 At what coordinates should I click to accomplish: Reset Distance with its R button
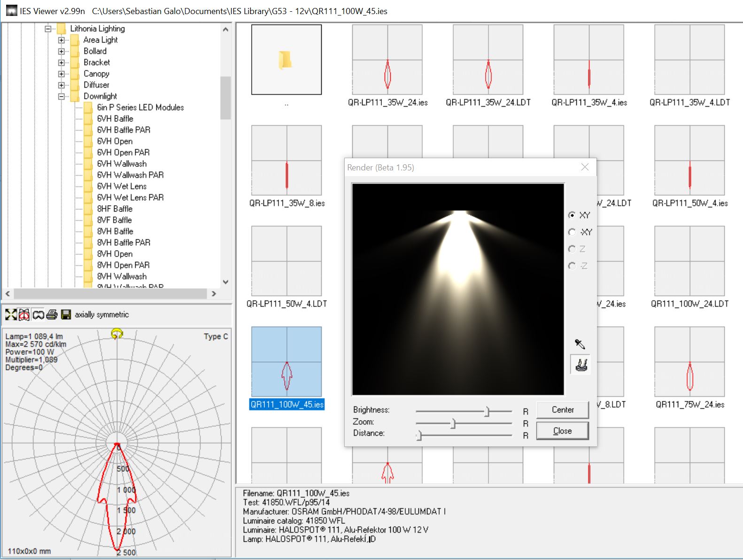tap(526, 436)
